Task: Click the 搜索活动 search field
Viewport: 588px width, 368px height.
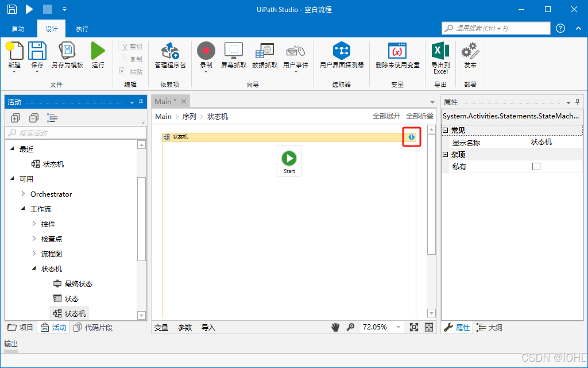Action: click(76, 133)
